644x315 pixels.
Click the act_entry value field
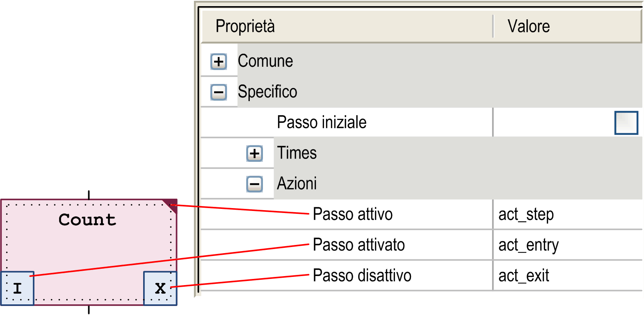[x=529, y=245]
